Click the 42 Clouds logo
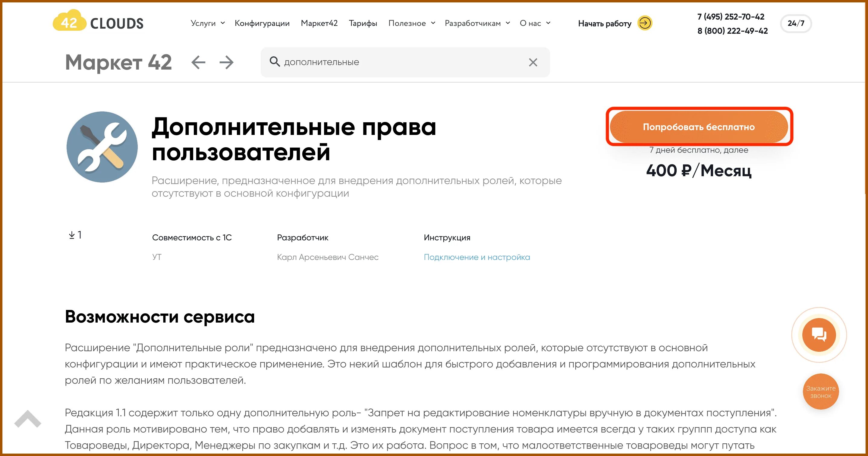This screenshot has width=868, height=456. [98, 22]
